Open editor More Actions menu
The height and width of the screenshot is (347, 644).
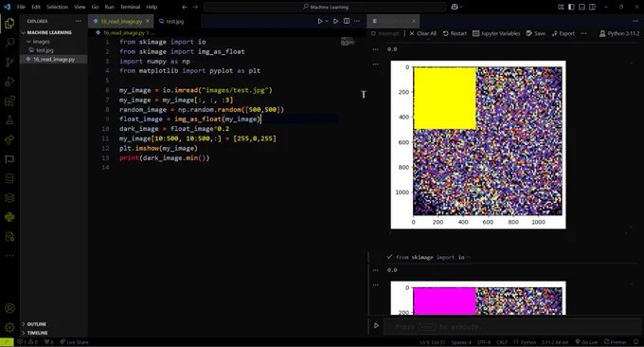[x=357, y=21]
